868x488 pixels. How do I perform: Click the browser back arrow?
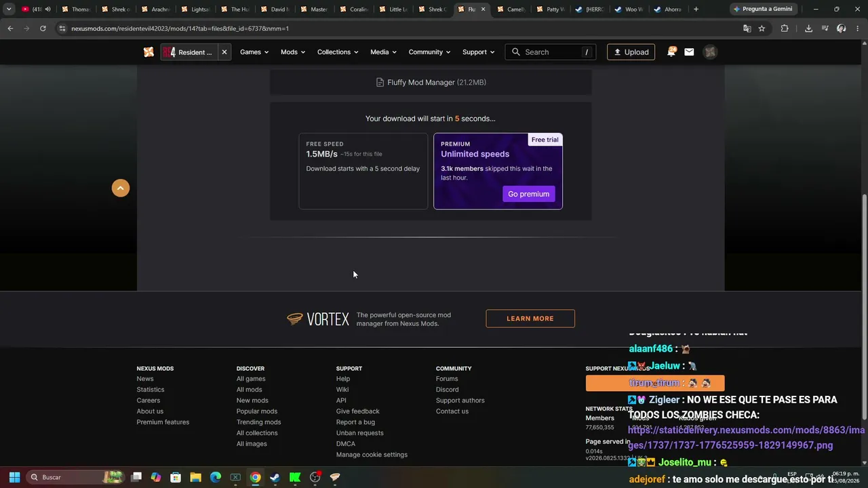coord(10,28)
